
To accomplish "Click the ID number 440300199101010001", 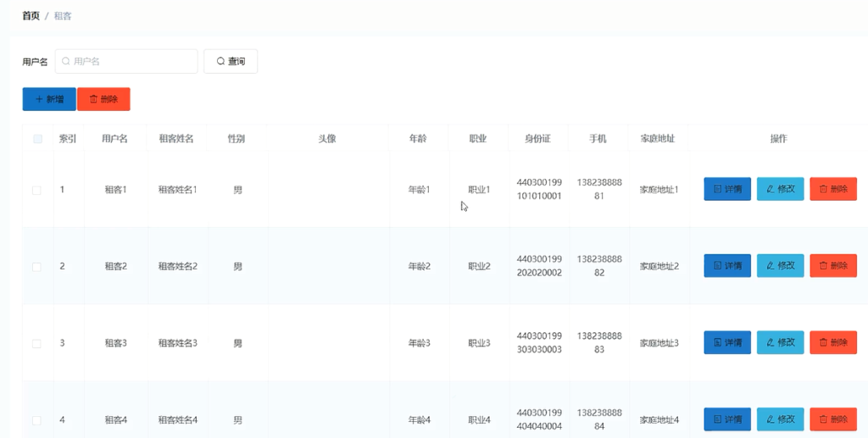I will point(539,189).
